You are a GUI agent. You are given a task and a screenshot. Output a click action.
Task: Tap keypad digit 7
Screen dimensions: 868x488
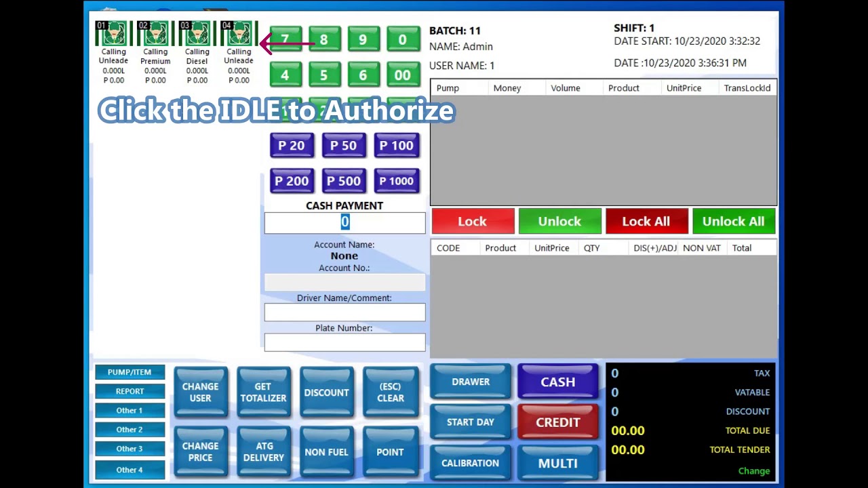(x=285, y=39)
